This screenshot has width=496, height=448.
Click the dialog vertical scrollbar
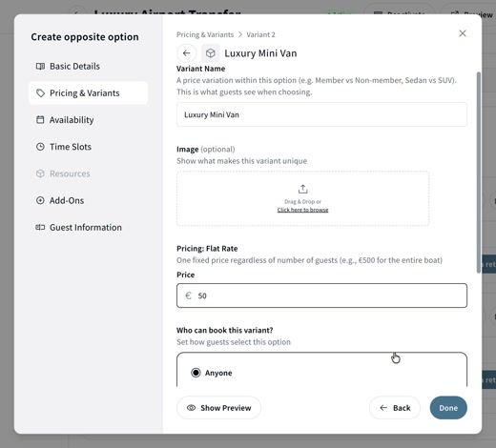click(479, 173)
